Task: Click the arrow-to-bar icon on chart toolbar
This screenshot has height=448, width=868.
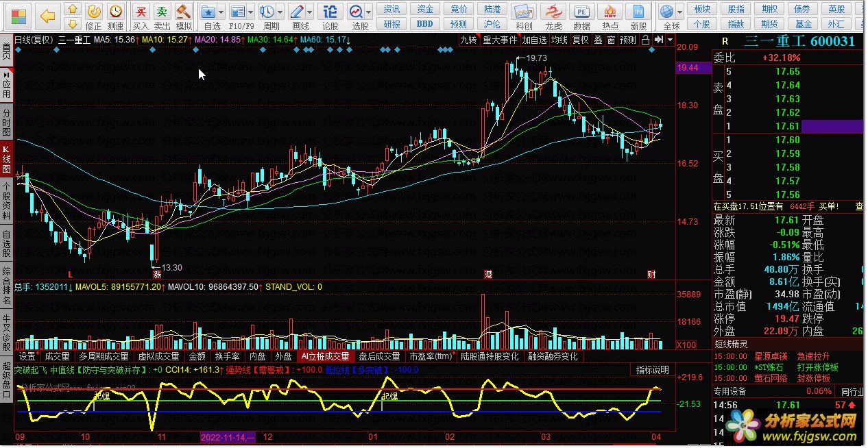Action: [660, 40]
